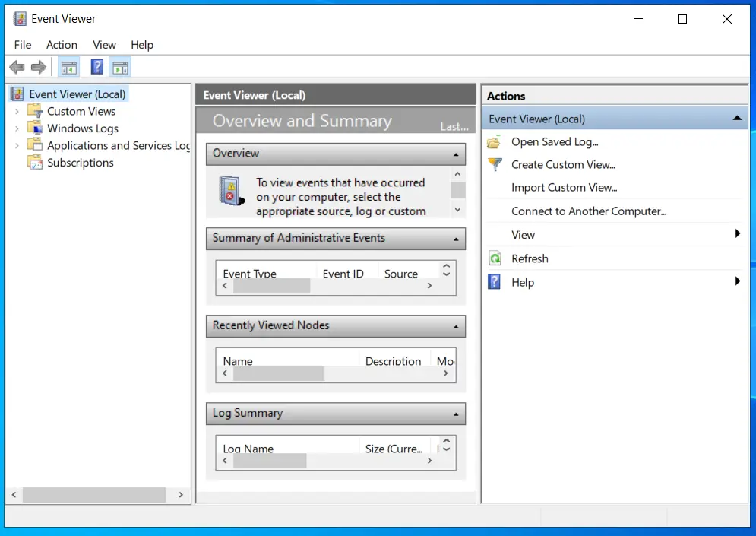Select the Windows Logs icon in the tree
Viewport: 756px width, 536px height.
tap(35, 128)
